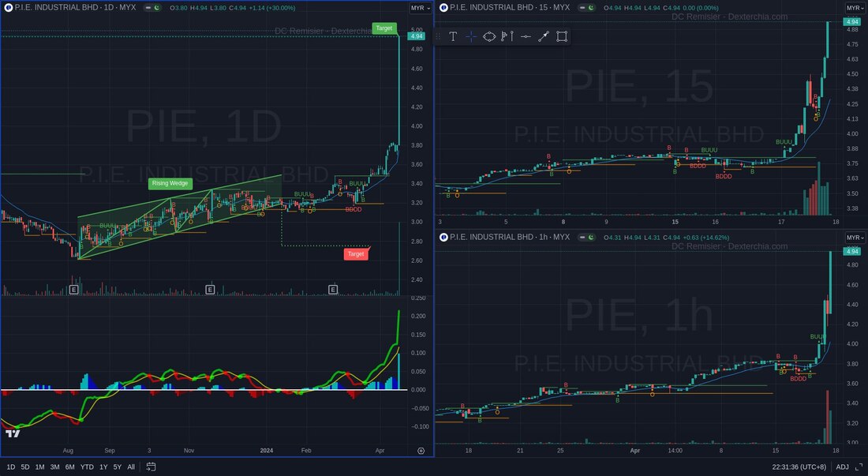The height and width of the screenshot is (476, 868).
Task: Open MYR currency dropdown on 1h chart
Action: tap(855, 238)
